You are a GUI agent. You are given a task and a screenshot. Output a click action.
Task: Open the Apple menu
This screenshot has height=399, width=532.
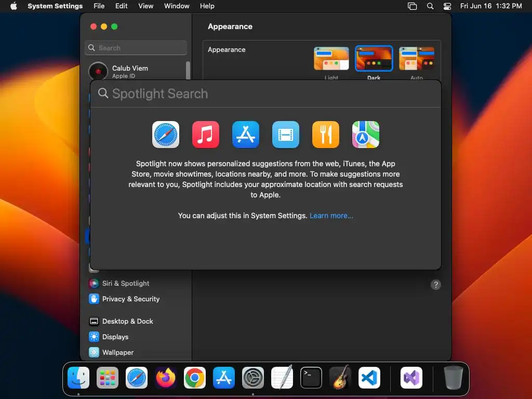pos(14,6)
